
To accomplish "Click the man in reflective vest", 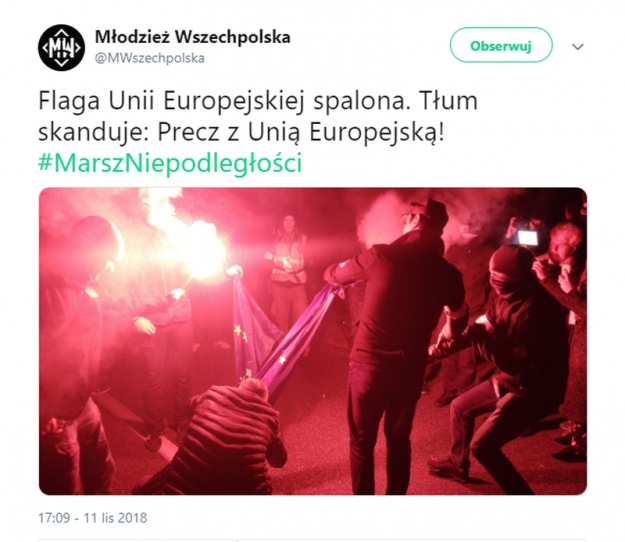I will click(288, 271).
